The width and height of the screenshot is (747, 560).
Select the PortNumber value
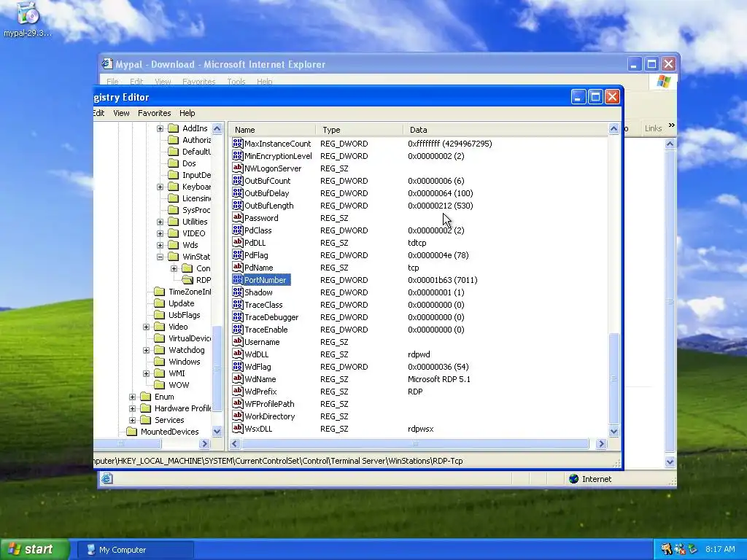[x=265, y=280]
